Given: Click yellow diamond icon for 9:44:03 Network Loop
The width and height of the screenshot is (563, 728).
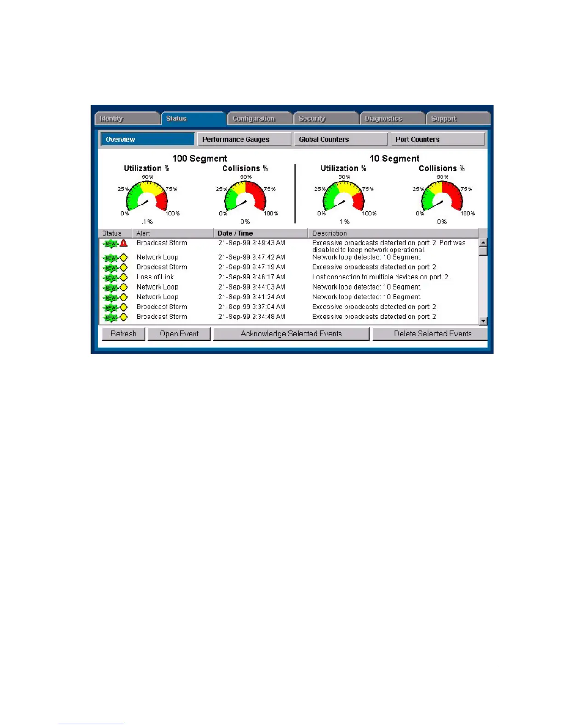Looking at the screenshot, I should click(x=123, y=287).
